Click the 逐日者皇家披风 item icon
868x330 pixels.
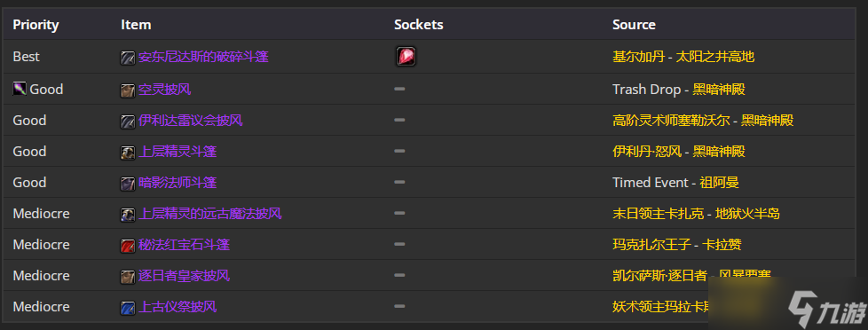point(128,276)
